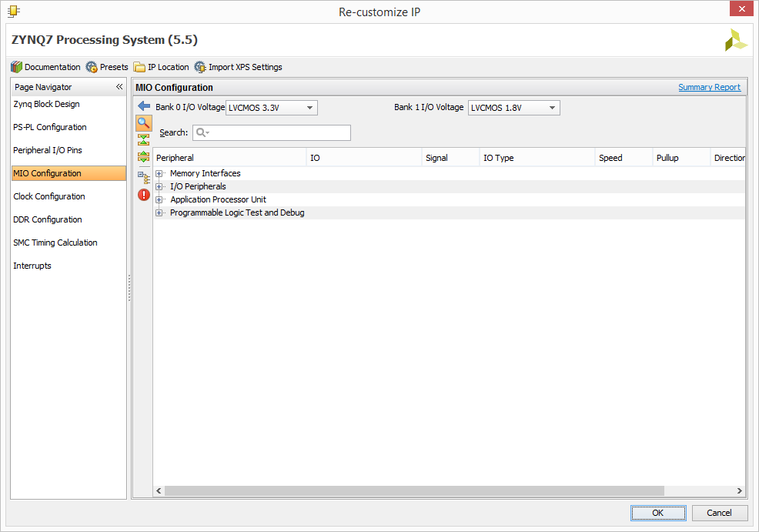Click the blue back arrow icon
The width and height of the screenshot is (759, 532).
tap(144, 106)
